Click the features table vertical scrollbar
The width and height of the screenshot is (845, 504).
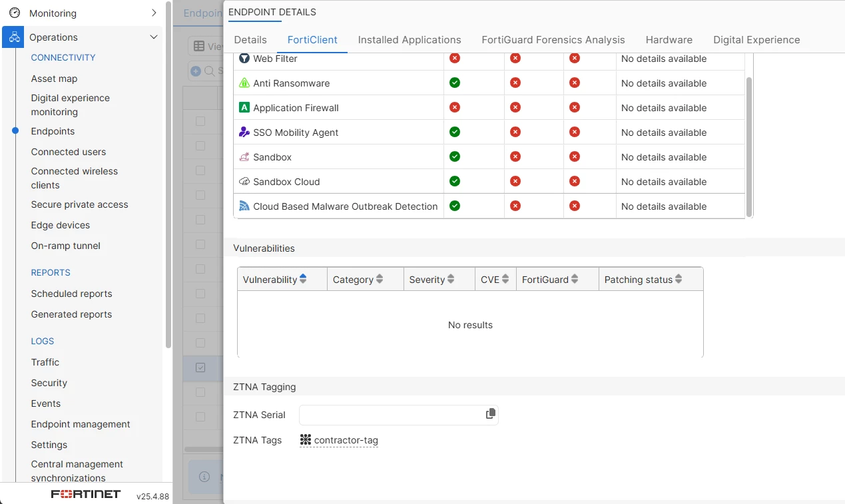(x=749, y=146)
